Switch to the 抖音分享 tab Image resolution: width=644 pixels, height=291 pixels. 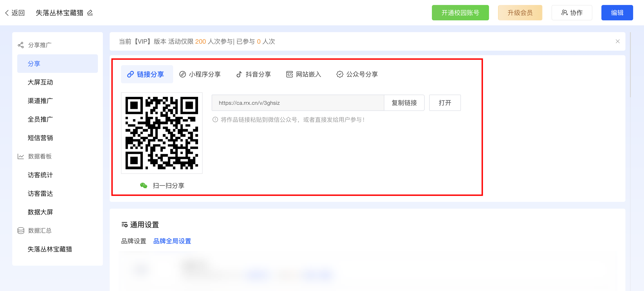(x=254, y=74)
